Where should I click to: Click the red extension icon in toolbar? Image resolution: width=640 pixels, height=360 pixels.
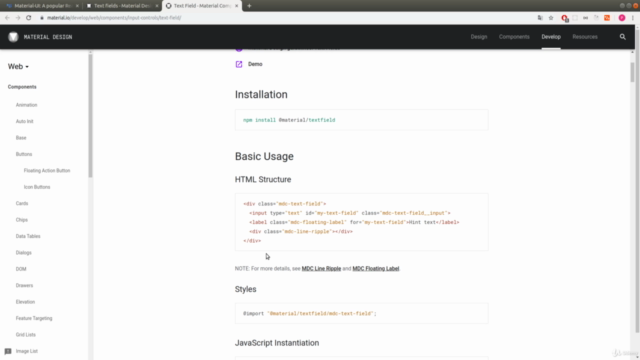pos(564,18)
